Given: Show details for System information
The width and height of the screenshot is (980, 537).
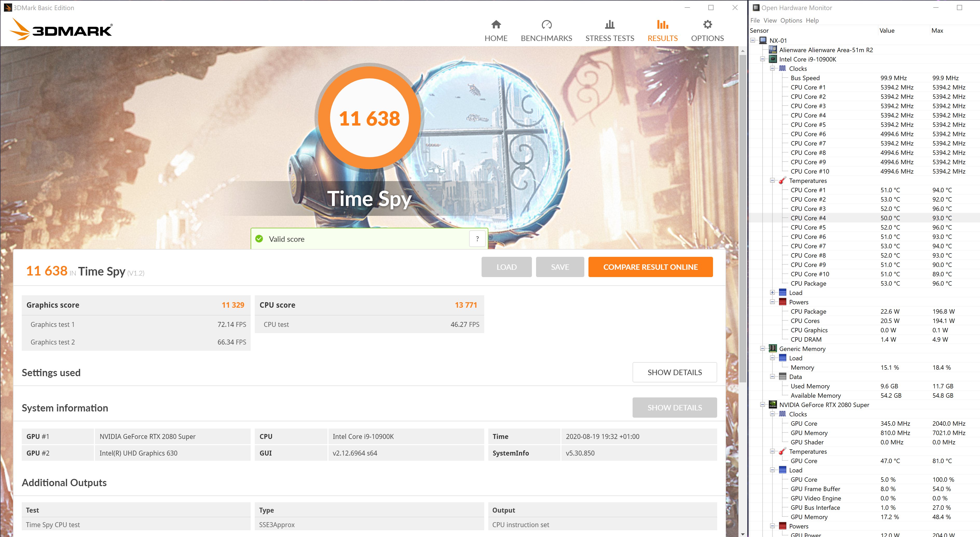Looking at the screenshot, I should 675,408.
